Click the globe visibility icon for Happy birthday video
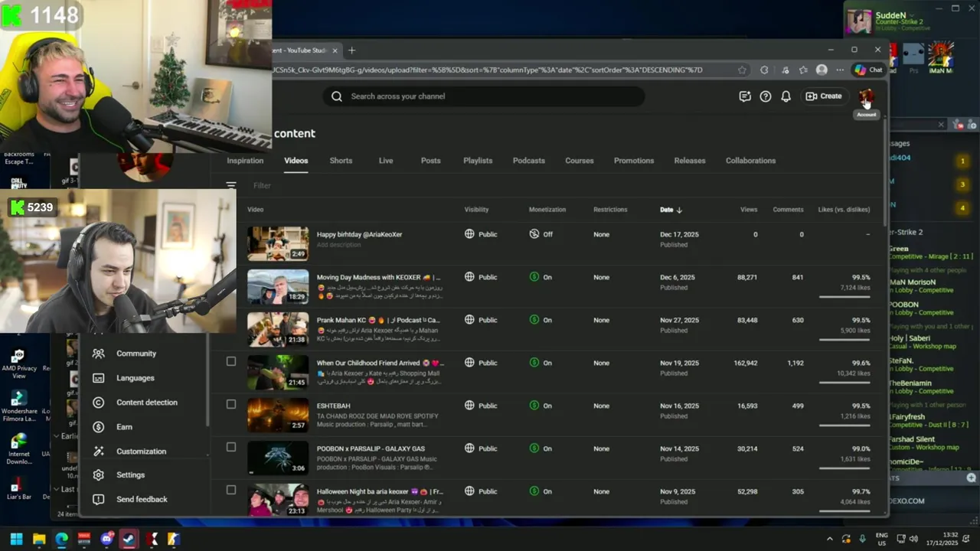 coord(469,234)
